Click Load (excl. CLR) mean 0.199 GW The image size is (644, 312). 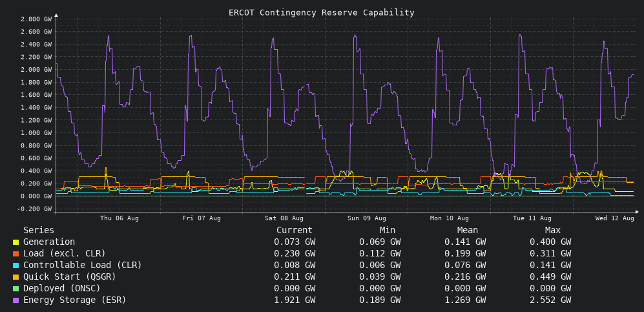click(465, 254)
